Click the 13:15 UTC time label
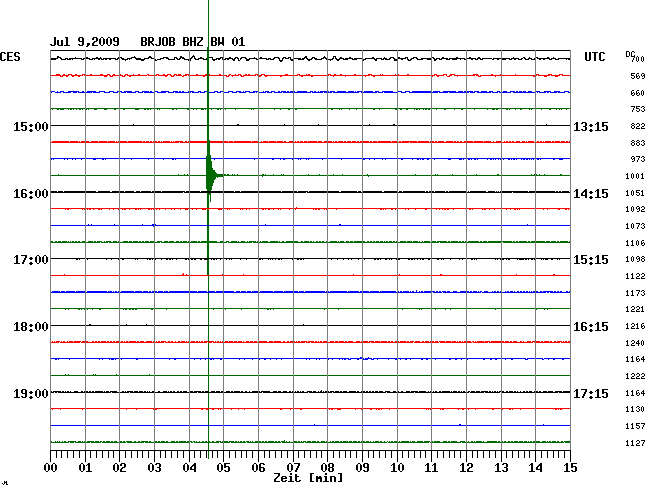The width and height of the screenshot is (650, 494). tap(591, 126)
